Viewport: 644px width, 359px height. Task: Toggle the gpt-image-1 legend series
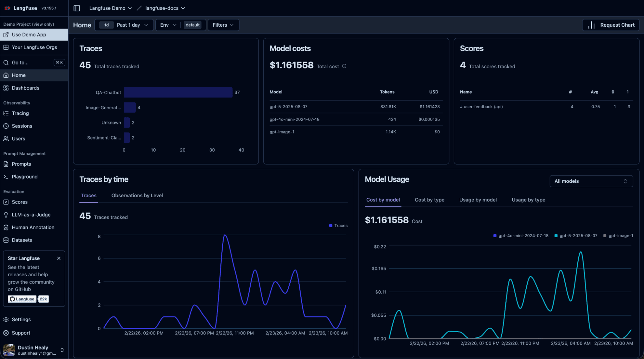click(x=618, y=236)
